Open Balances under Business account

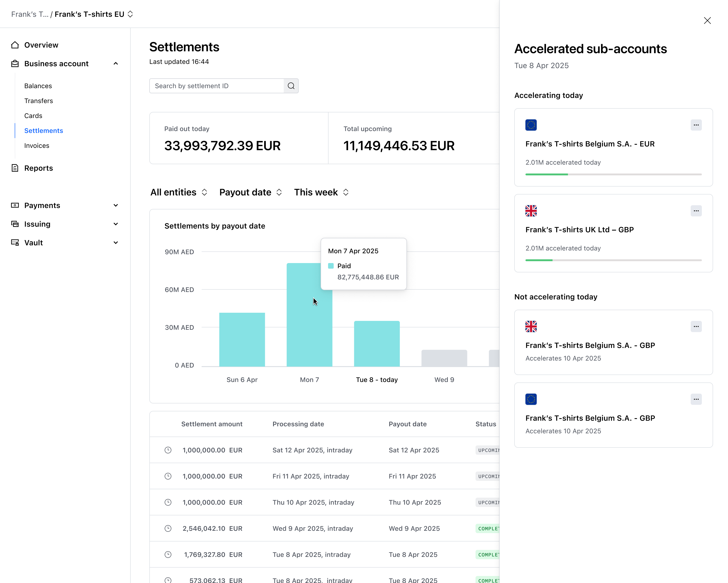point(38,86)
